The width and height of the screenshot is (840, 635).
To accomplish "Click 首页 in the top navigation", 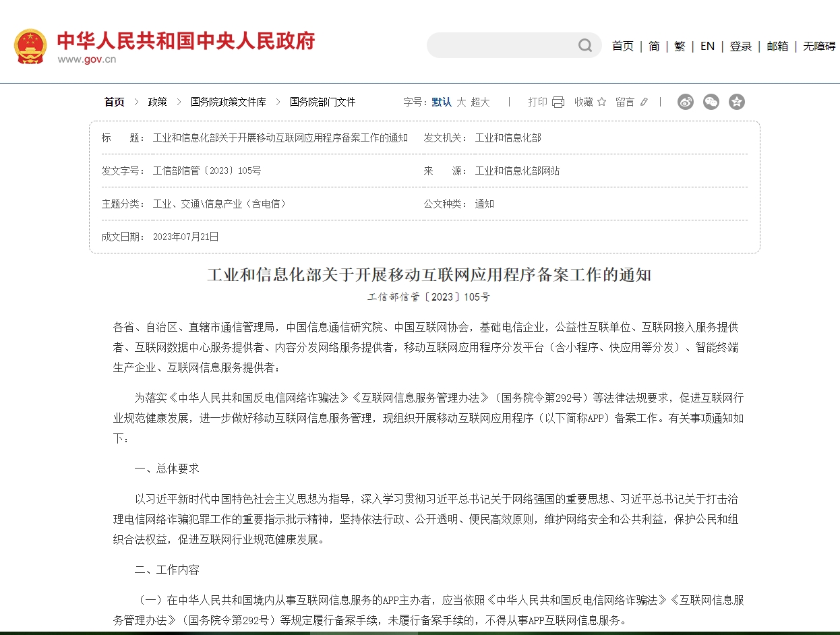I will tap(622, 46).
